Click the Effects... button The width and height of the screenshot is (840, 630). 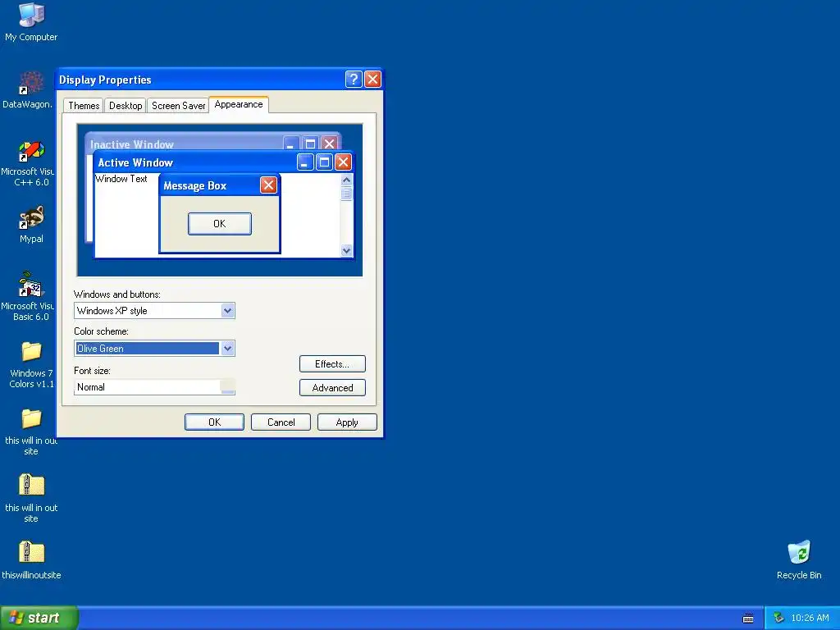tap(332, 363)
